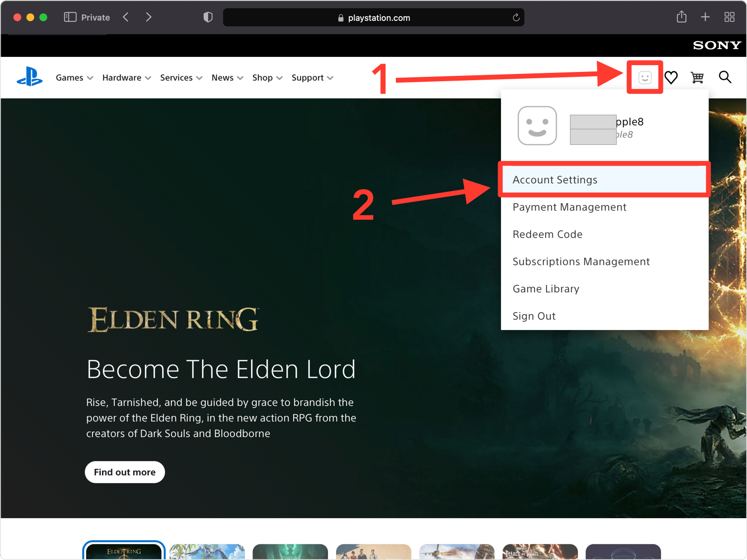The image size is (747, 560).
Task: Open the Safari share icon
Action: point(682,17)
